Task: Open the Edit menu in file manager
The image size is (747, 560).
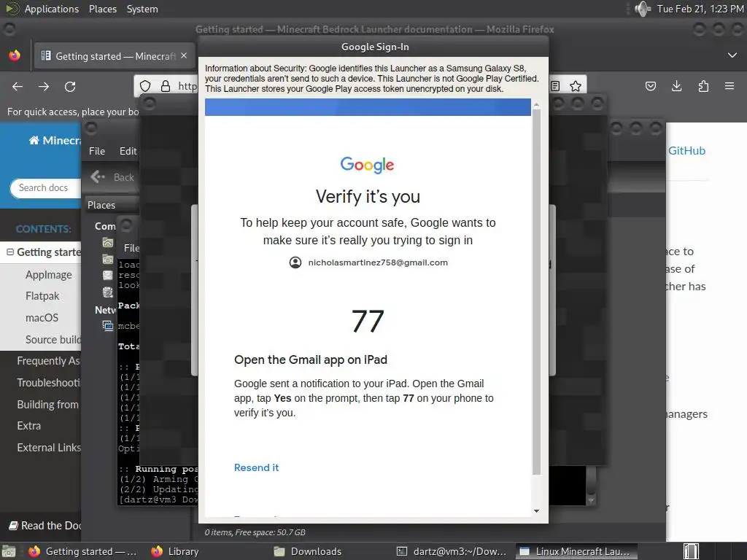Action: (x=128, y=151)
